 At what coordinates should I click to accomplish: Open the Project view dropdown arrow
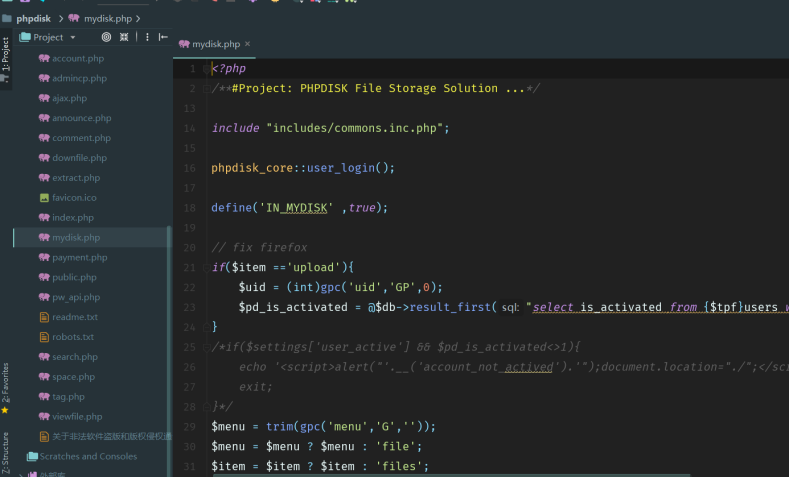click(73, 37)
